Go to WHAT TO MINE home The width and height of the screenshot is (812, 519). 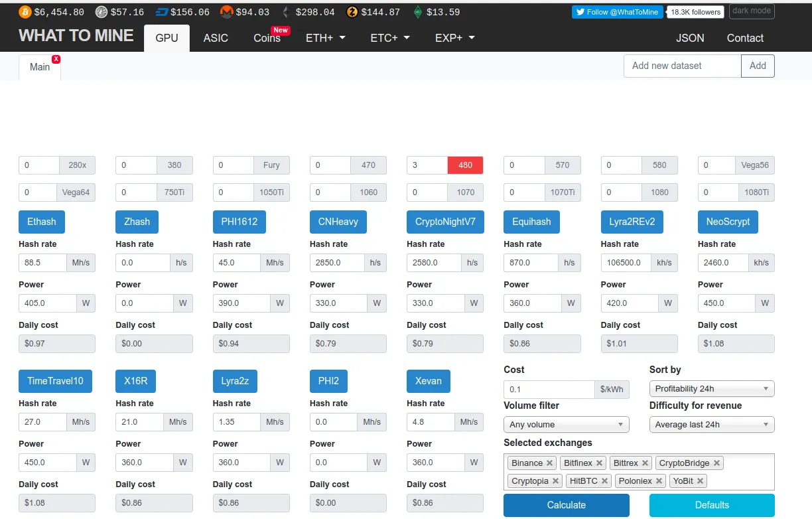coord(76,36)
